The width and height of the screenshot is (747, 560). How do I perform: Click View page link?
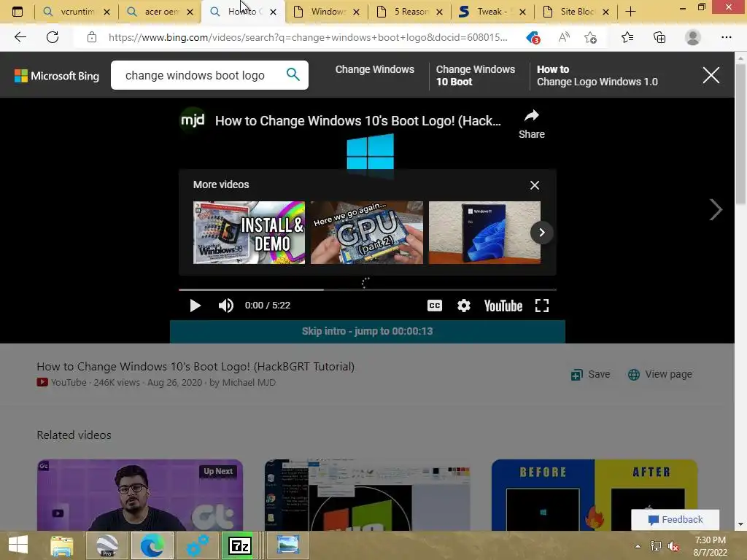[x=659, y=374]
